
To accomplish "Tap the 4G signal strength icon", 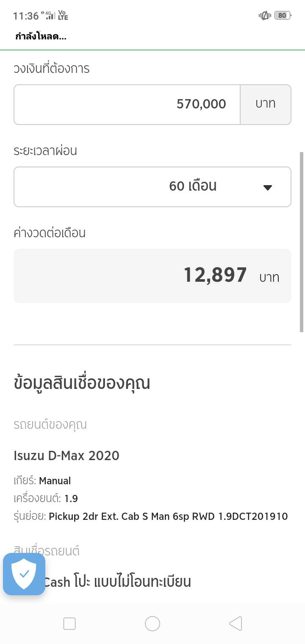I will click(x=49, y=16).
